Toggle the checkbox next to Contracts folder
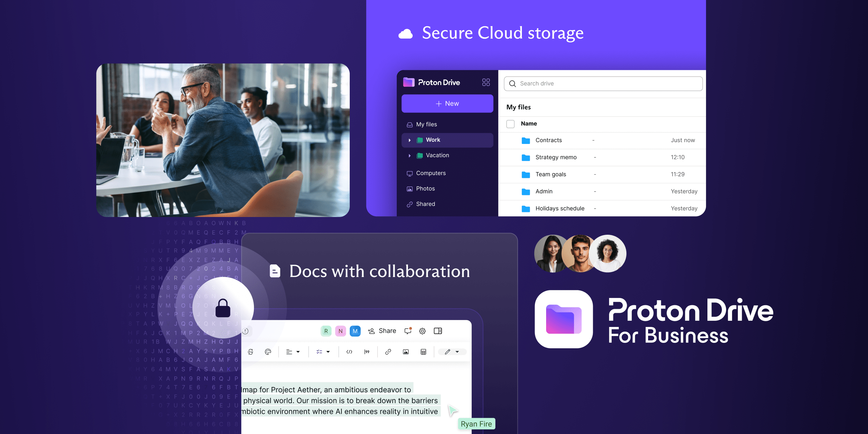The width and height of the screenshot is (868, 434). click(509, 140)
